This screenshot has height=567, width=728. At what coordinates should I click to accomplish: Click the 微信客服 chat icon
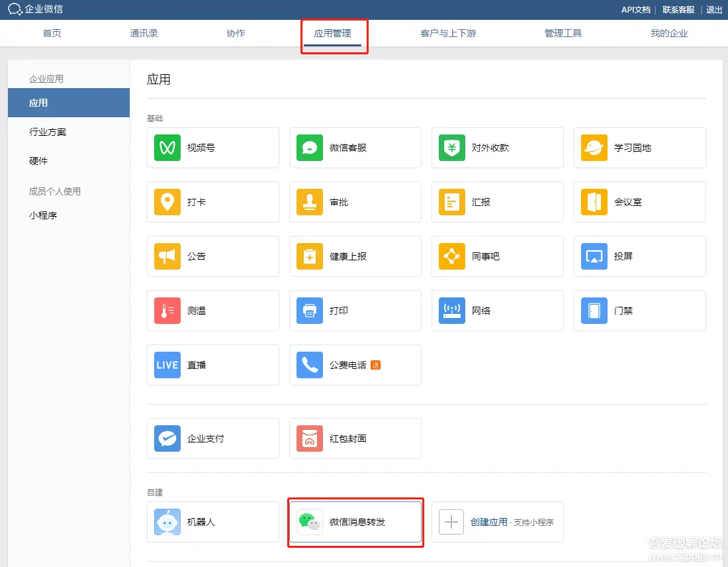coord(310,148)
